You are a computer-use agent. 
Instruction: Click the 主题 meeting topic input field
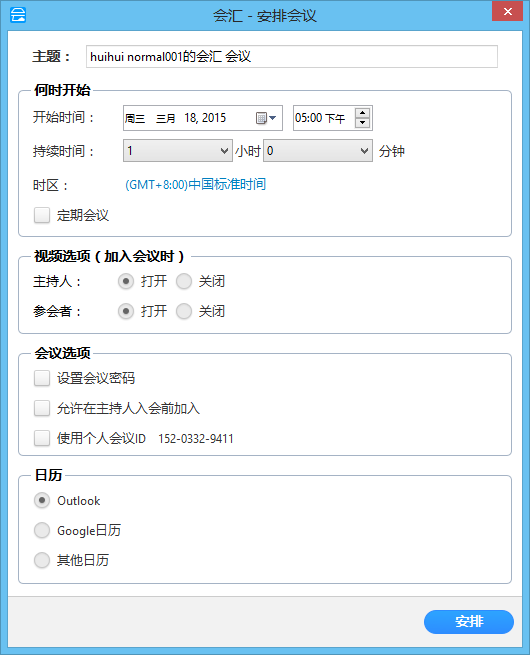[x=292, y=56]
